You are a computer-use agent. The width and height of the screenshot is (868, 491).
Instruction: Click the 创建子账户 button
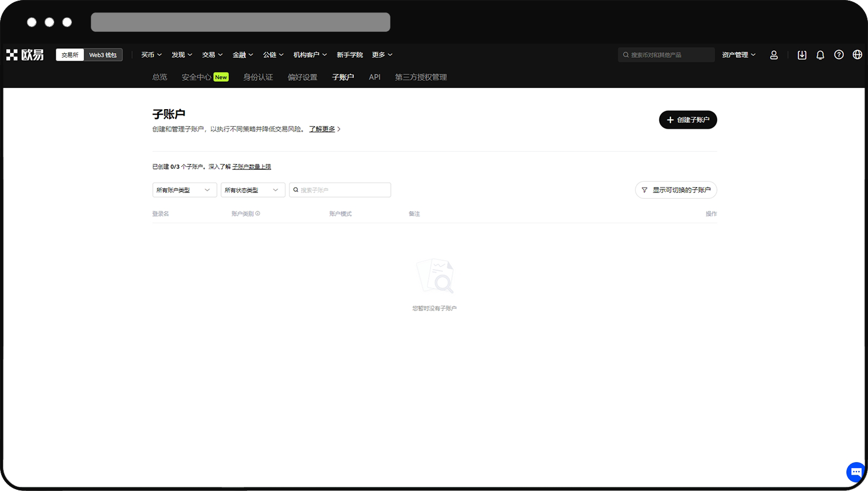tap(688, 120)
